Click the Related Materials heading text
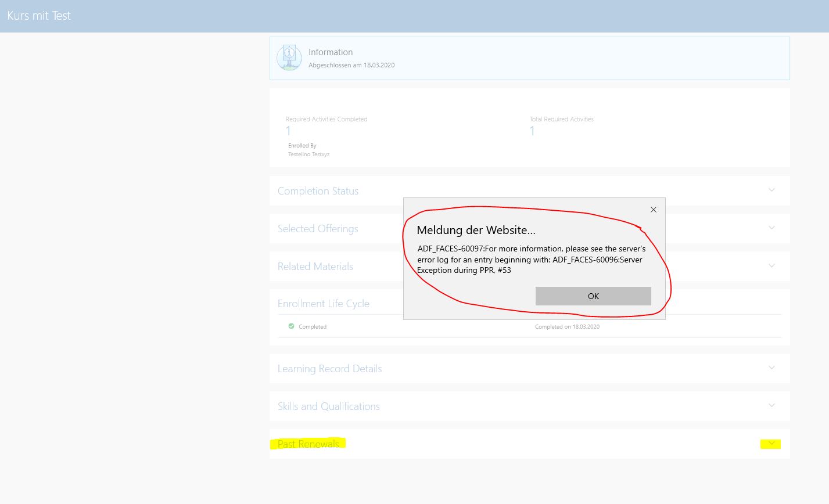 [x=315, y=267]
